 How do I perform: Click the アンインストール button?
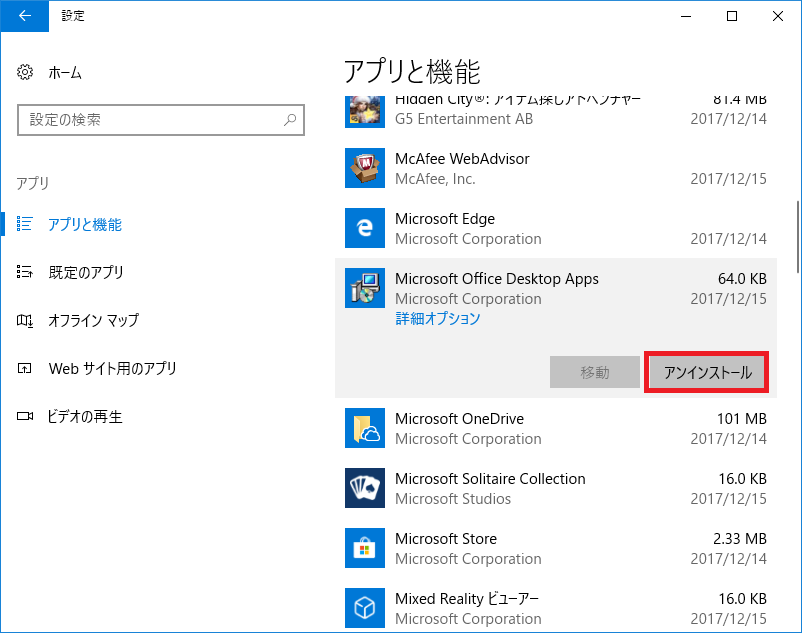pos(706,372)
